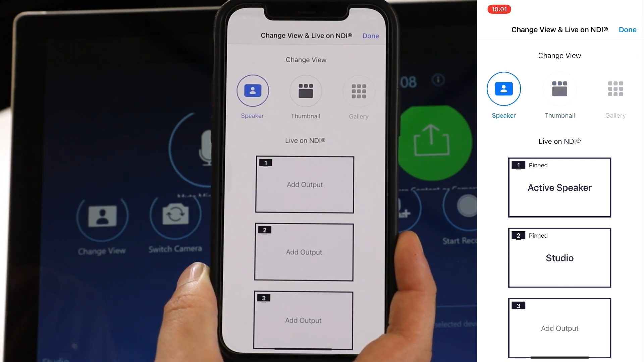Click Studio pinned output 2 on desktop
Image resolution: width=644 pixels, height=362 pixels.
pos(559,258)
